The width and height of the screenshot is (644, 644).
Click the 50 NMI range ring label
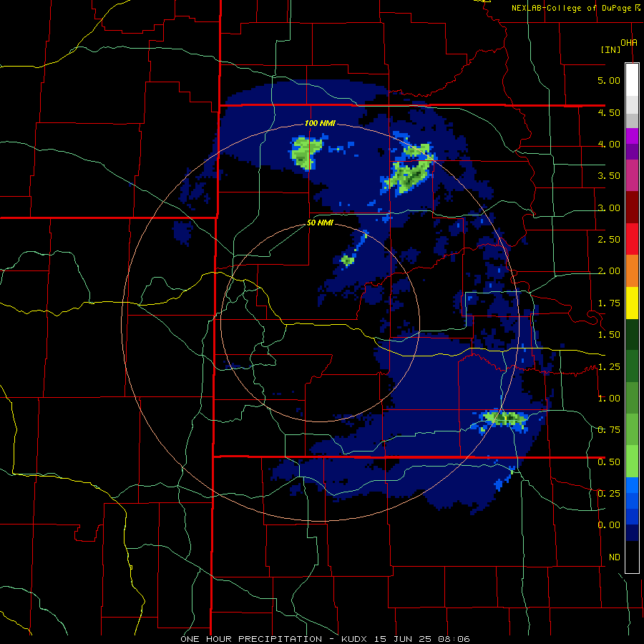(x=320, y=223)
